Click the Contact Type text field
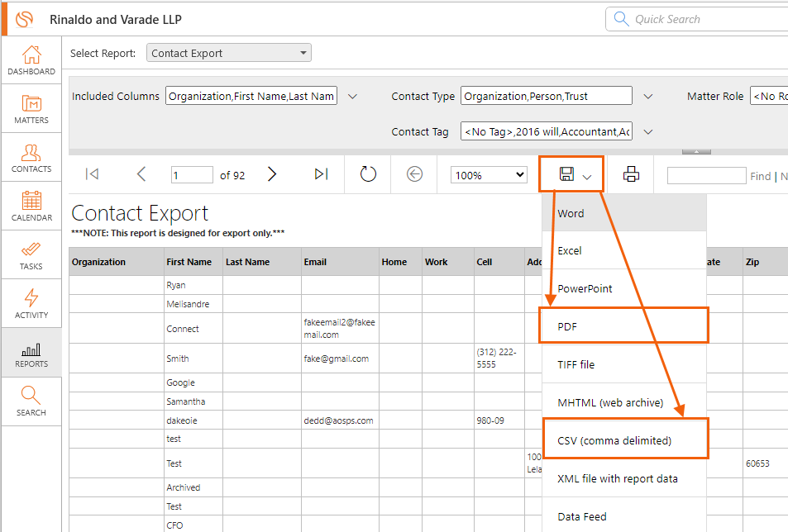Screen dimensions: 788x532 click(547, 96)
